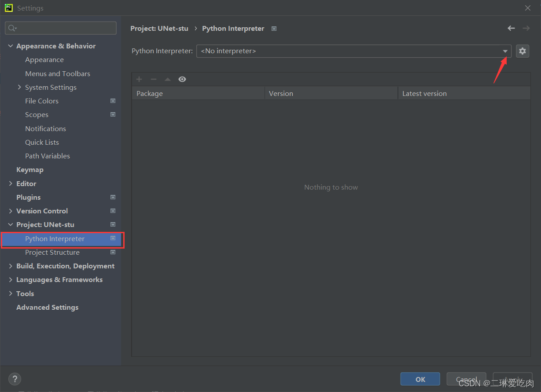
Task: Click the upgrade package arrow icon
Action: [x=167, y=79]
